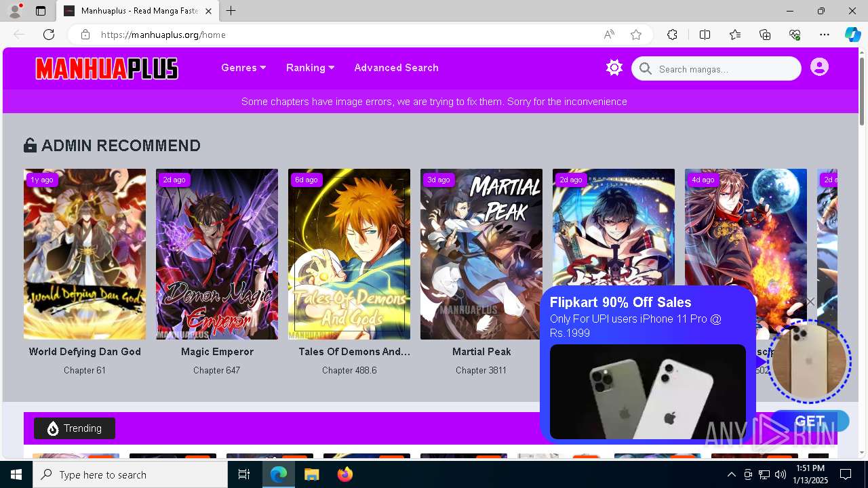This screenshot has width=868, height=488.
Task: Click the iPhone ad image
Action: (x=648, y=392)
